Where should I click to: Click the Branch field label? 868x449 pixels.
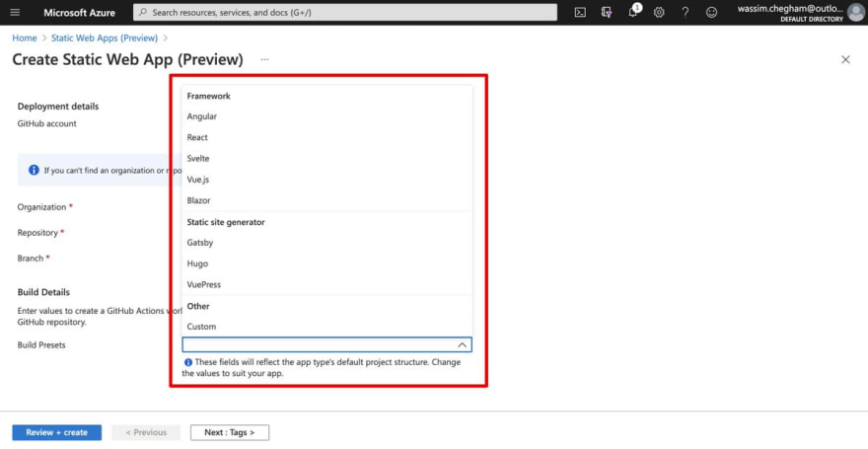coord(31,258)
